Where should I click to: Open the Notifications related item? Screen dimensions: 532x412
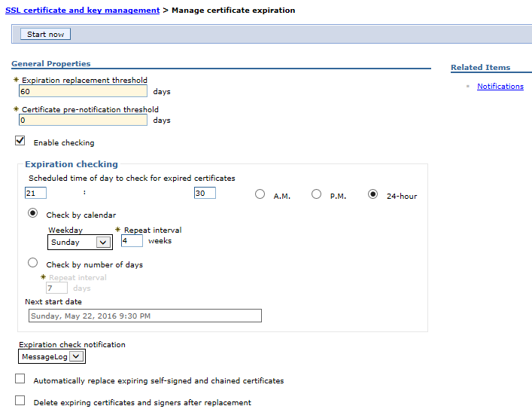pos(500,87)
